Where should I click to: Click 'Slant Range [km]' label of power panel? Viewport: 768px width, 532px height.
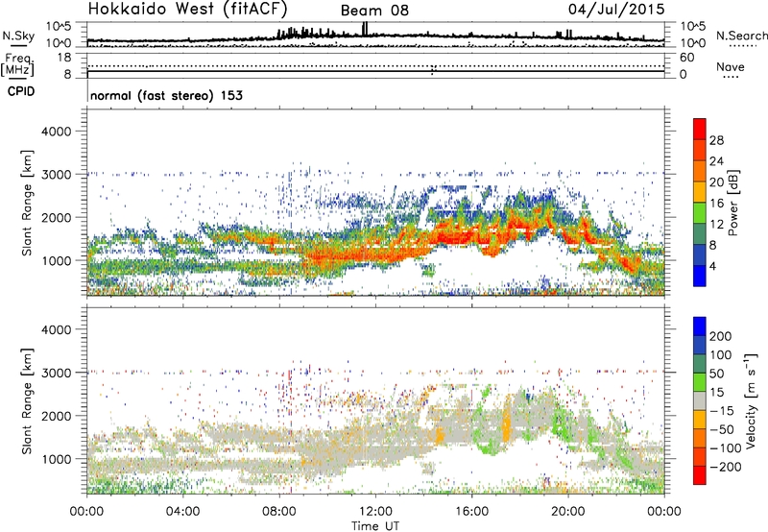click(27, 203)
